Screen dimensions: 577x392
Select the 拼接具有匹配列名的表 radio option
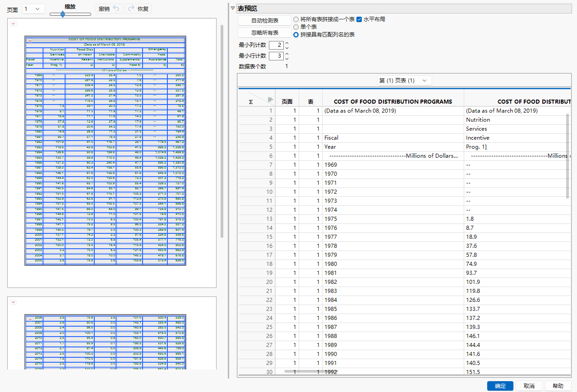296,35
